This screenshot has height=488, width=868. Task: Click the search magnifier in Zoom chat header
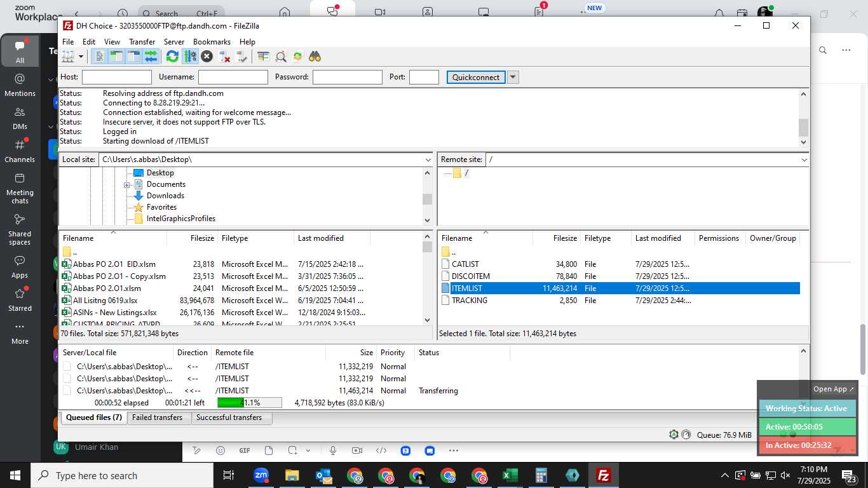(823, 50)
